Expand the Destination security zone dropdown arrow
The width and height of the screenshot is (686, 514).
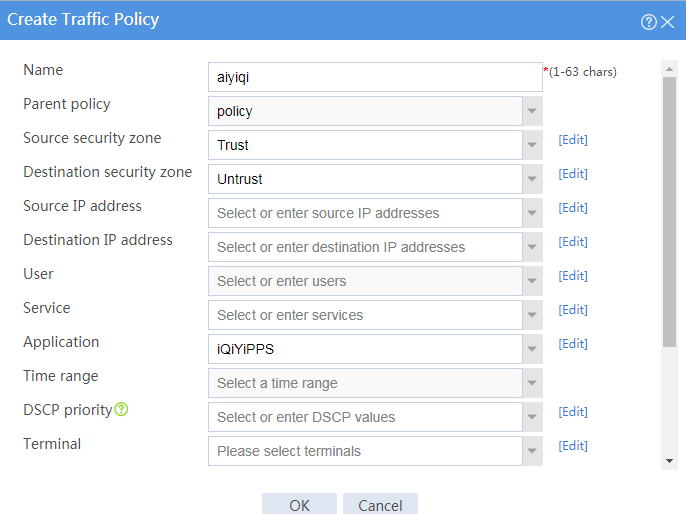coord(532,179)
